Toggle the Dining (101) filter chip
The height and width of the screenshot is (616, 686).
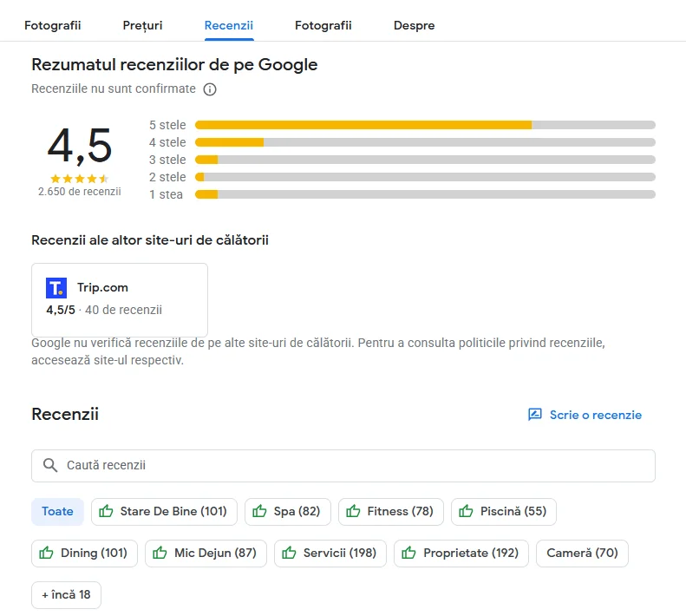(x=84, y=553)
